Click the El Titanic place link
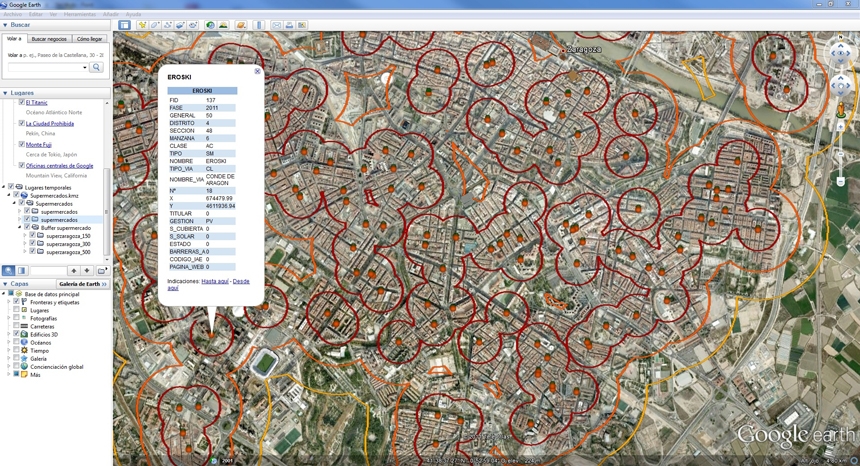 (x=36, y=103)
